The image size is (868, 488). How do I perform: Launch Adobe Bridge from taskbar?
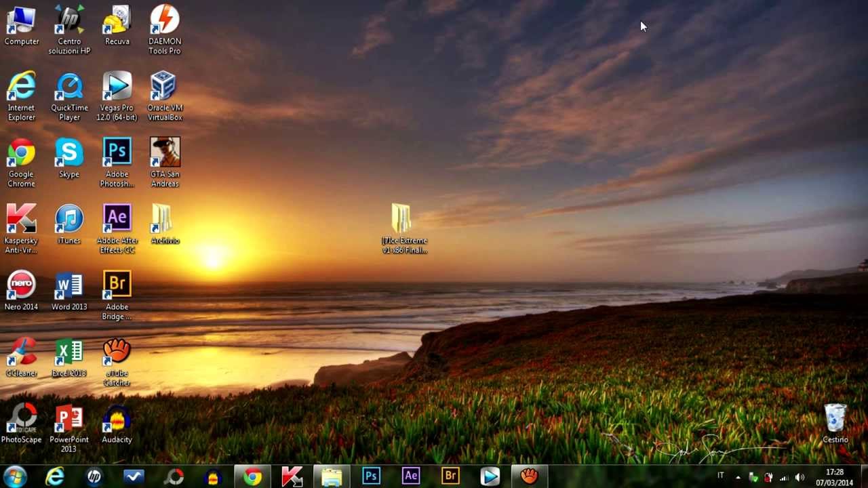pyautogui.click(x=450, y=477)
